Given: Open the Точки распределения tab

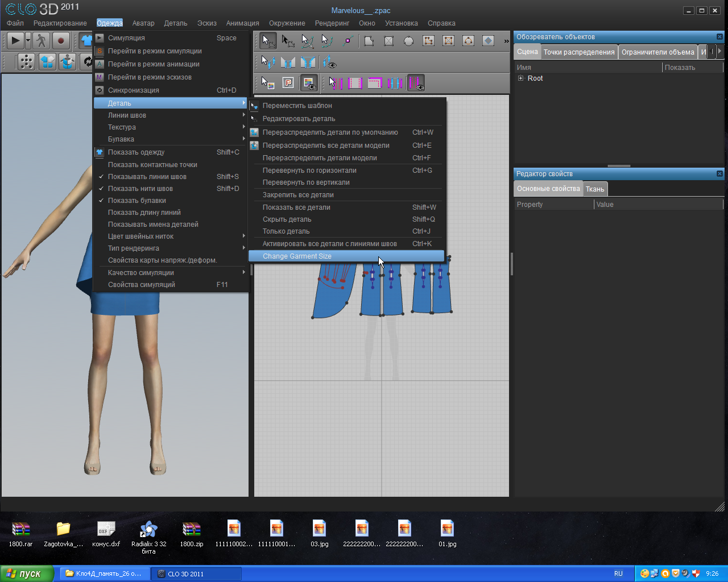Looking at the screenshot, I should (578, 52).
